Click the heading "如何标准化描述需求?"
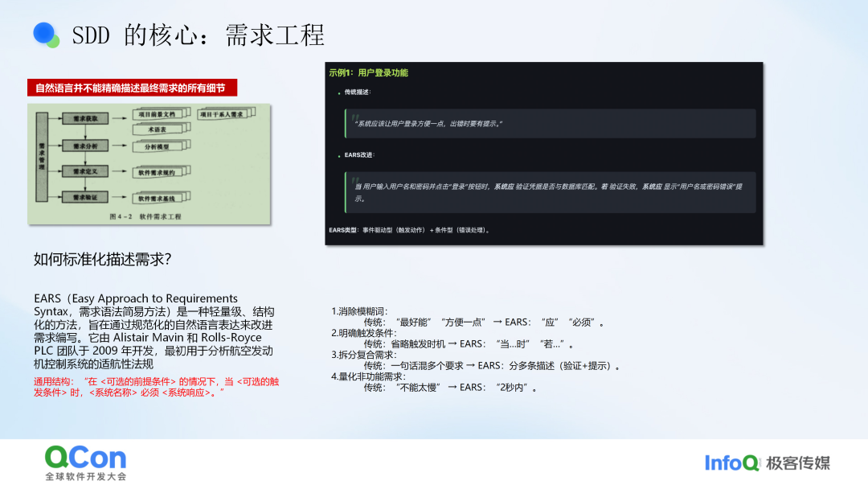This screenshot has width=868, height=489. [102, 259]
